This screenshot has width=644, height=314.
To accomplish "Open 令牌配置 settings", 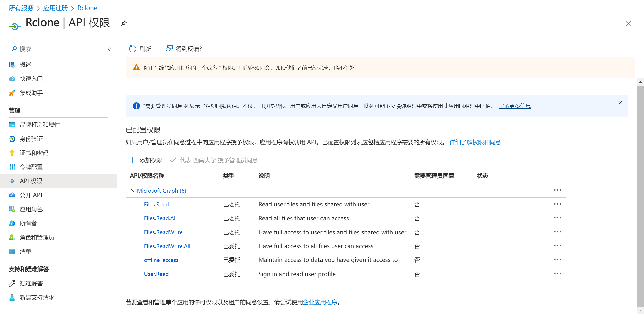I will pos(31,167).
